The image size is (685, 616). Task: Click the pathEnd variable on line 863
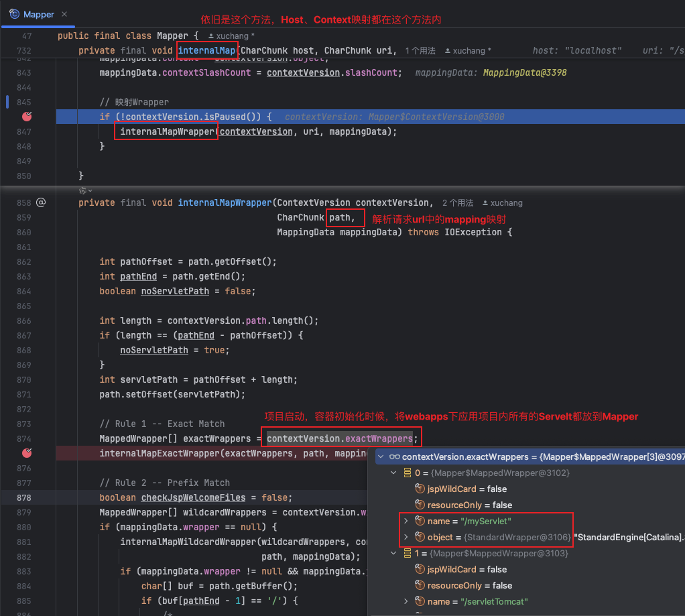pyautogui.click(x=139, y=277)
